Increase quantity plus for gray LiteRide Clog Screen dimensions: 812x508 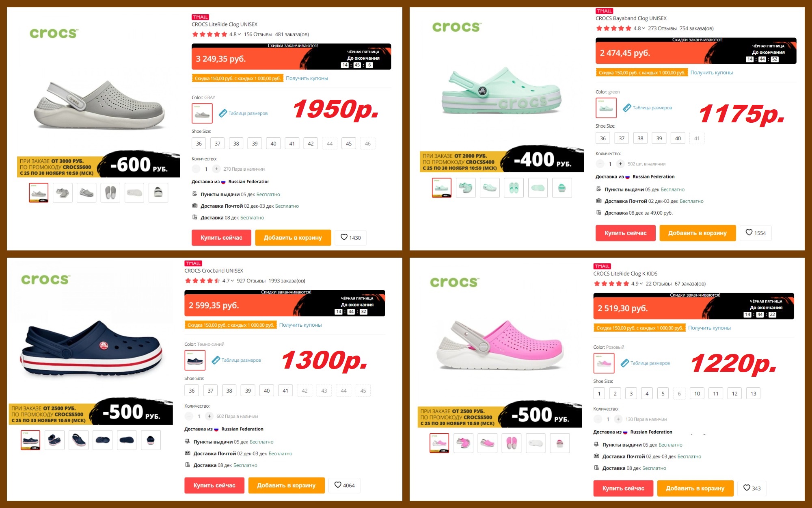[216, 169]
